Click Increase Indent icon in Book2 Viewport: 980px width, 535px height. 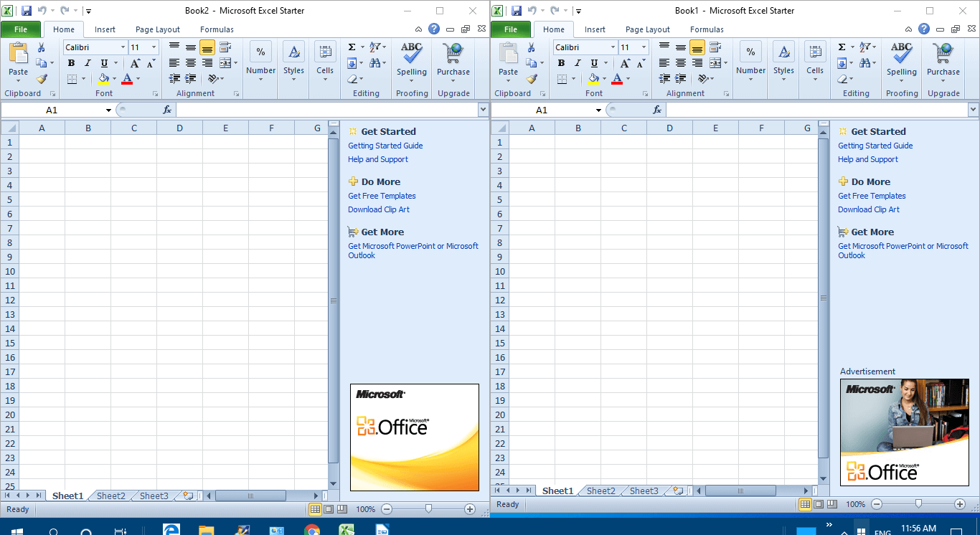191,79
